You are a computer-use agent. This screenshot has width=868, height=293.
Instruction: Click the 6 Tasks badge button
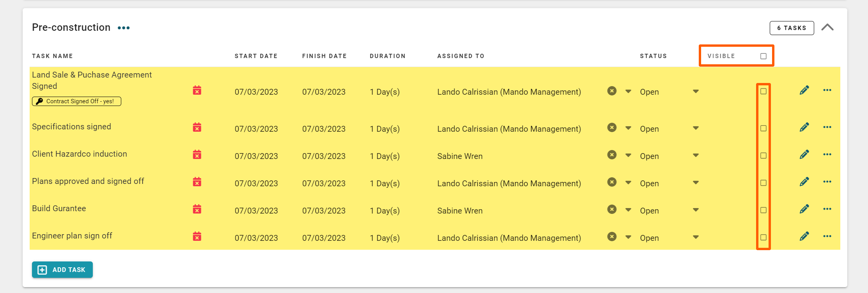pyautogui.click(x=791, y=28)
